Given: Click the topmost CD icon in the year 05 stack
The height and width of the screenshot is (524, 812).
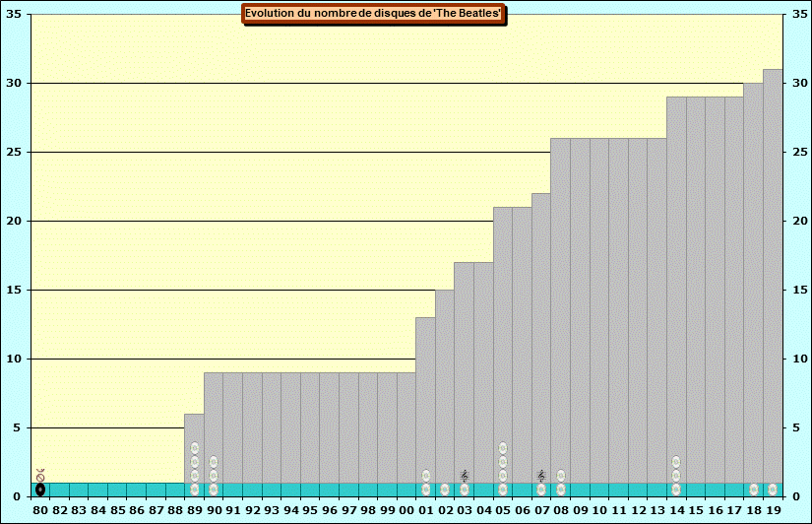Looking at the screenshot, I should tap(503, 448).
